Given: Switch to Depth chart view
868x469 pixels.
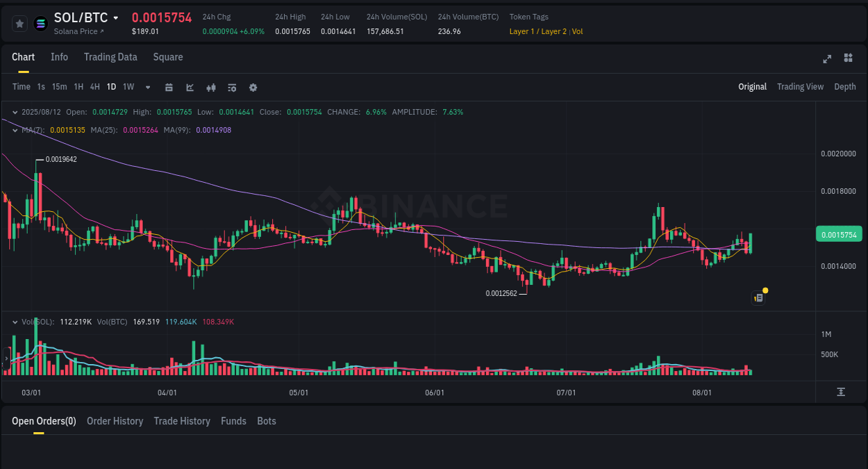Looking at the screenshot, I should pyautogui.click(x=845, y=87).
